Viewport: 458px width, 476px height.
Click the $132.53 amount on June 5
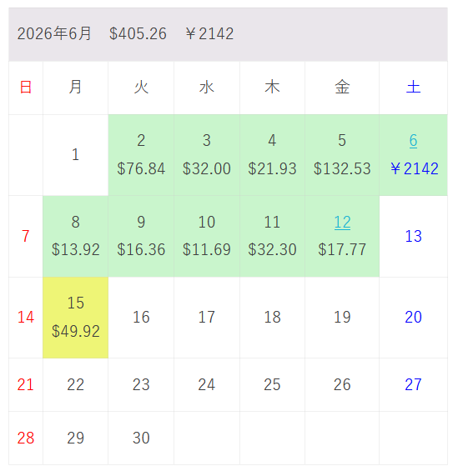tap(342, 168)
